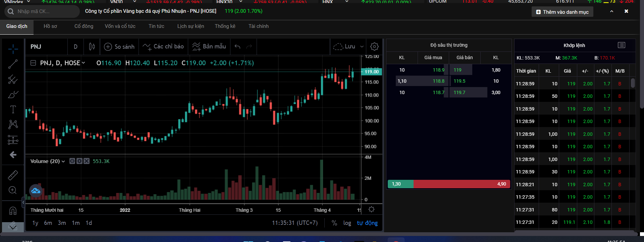Open the time axis settings icon
This screenshot has width=644, height=242.
(371, 209)
